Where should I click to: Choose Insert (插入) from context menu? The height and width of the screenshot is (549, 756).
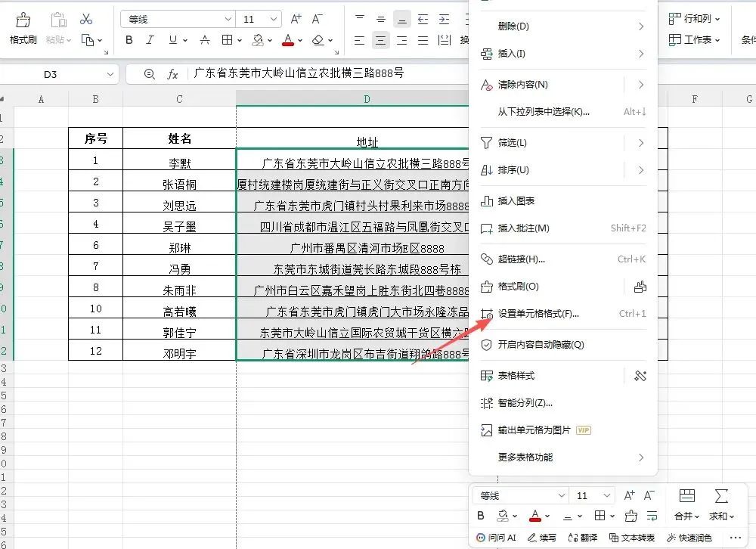[563, 54]
